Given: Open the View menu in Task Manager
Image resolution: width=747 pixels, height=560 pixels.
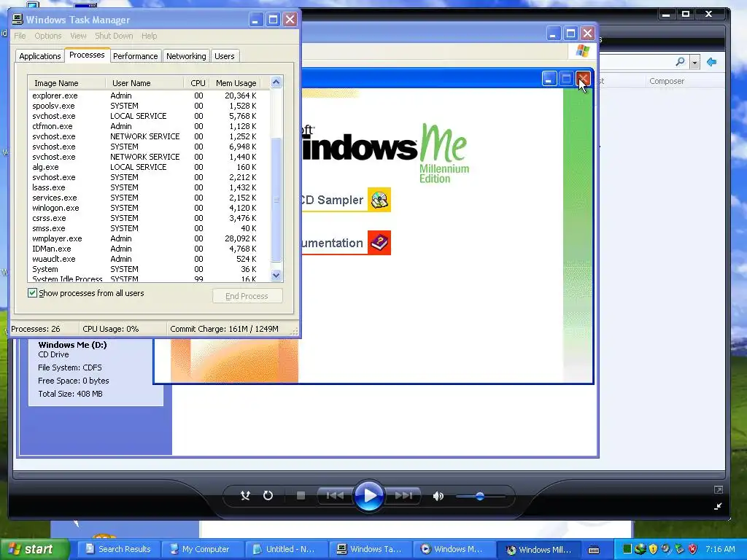Looking at the screenshot, I should tap(78, 36).
